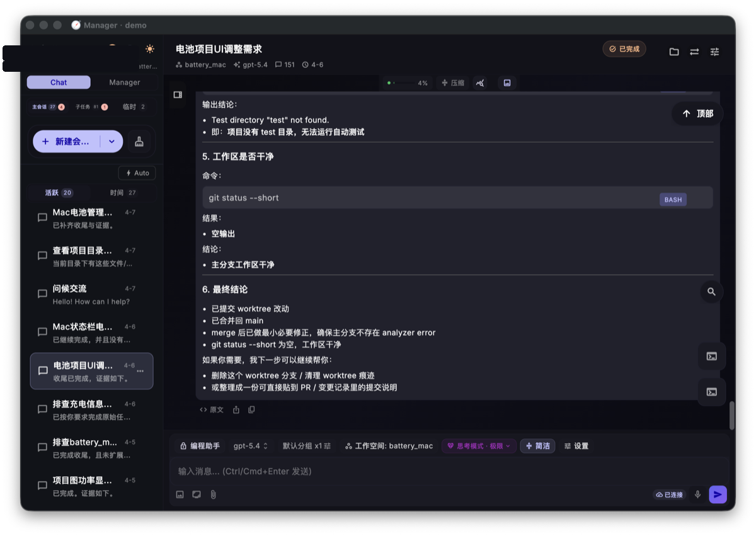
Task: Click the share icon under message
Action: tap(236, 409)
